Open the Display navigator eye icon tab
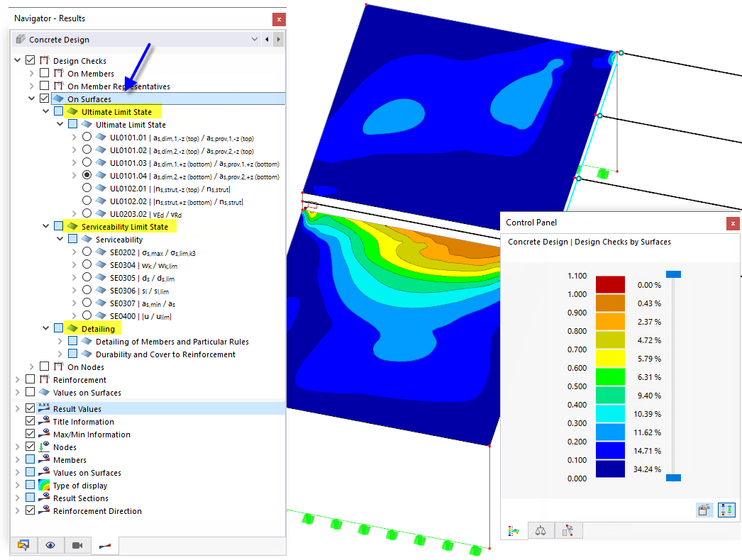Image resolution: width=742 pixels, height=560 pixels. point(50,545)
